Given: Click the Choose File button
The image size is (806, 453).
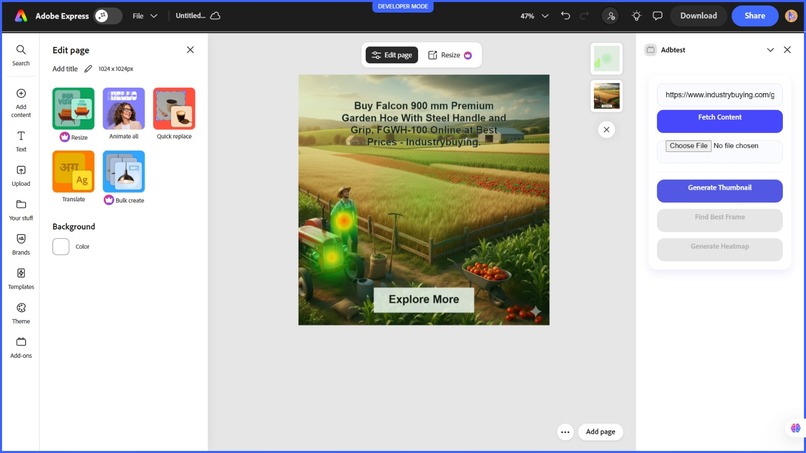Looking at the screenshot, I should (x=688, y=146).
